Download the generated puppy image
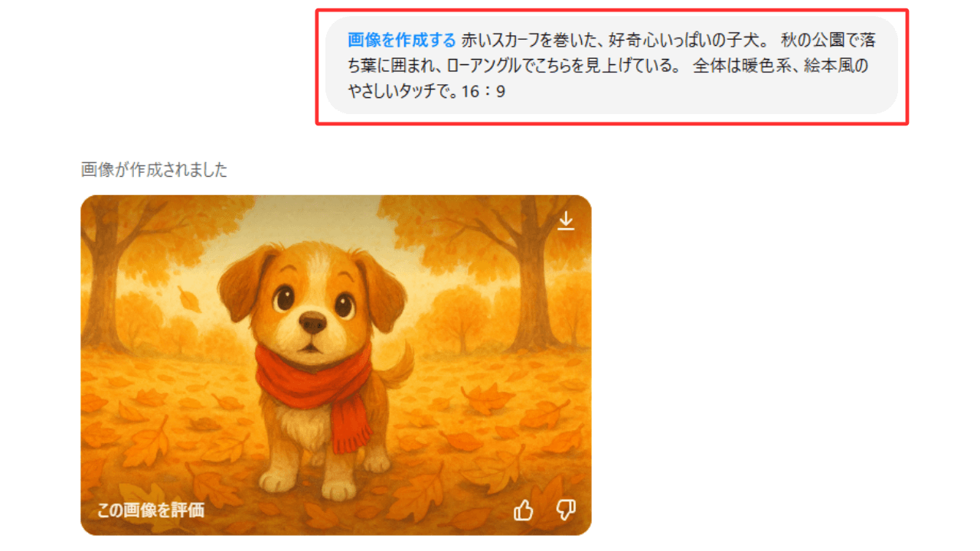 click(x=566, y=220)
